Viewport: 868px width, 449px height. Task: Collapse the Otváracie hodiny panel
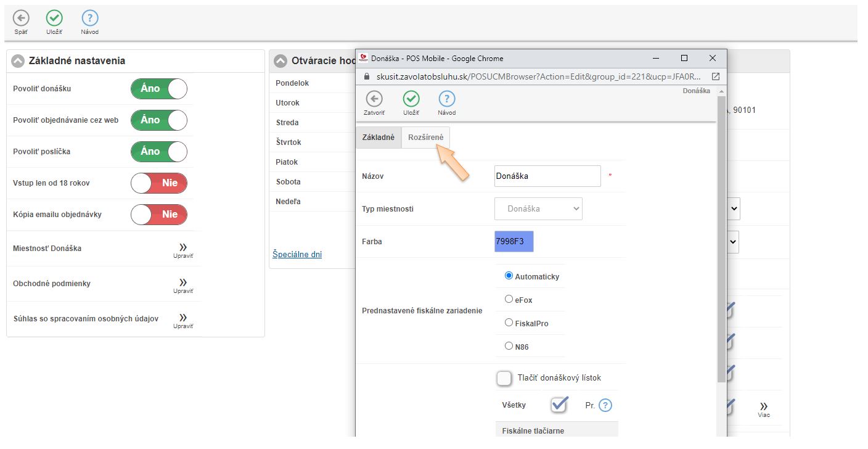[281, 60]
